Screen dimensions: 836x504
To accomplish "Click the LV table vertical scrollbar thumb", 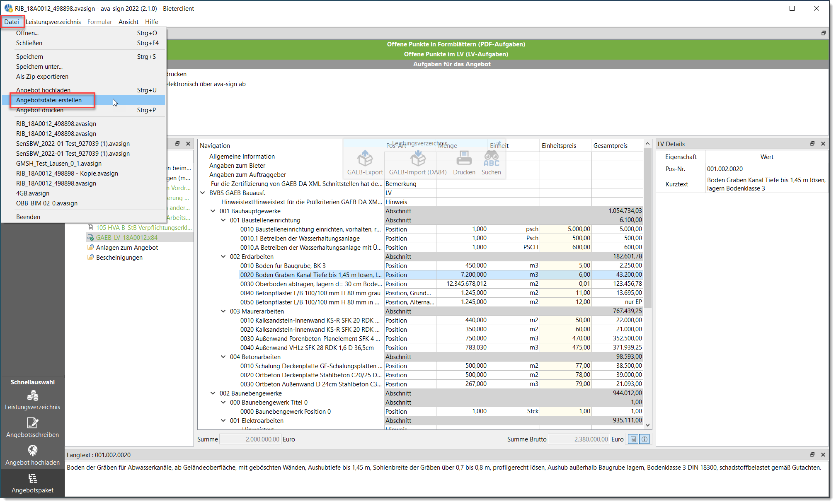I will [x=648, y=229].
